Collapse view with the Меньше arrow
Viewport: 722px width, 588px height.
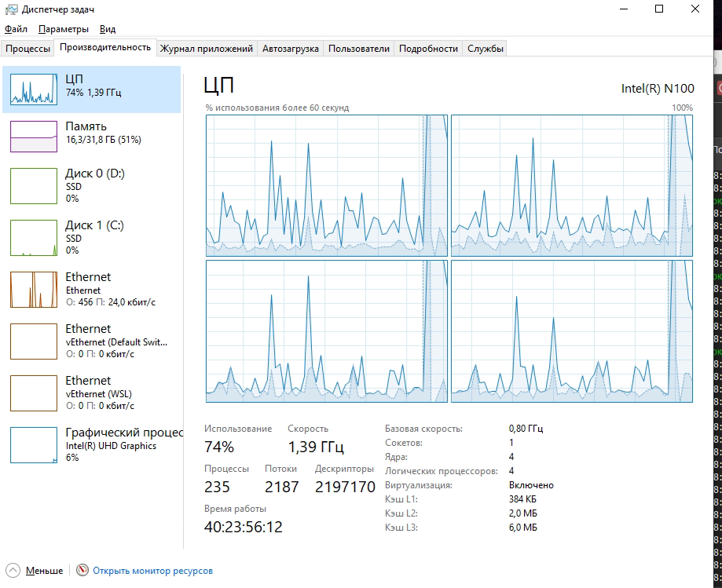[13, 571]
